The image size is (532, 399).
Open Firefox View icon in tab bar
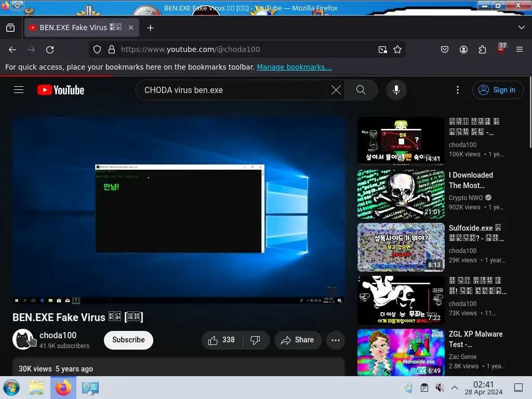[10, 28]
